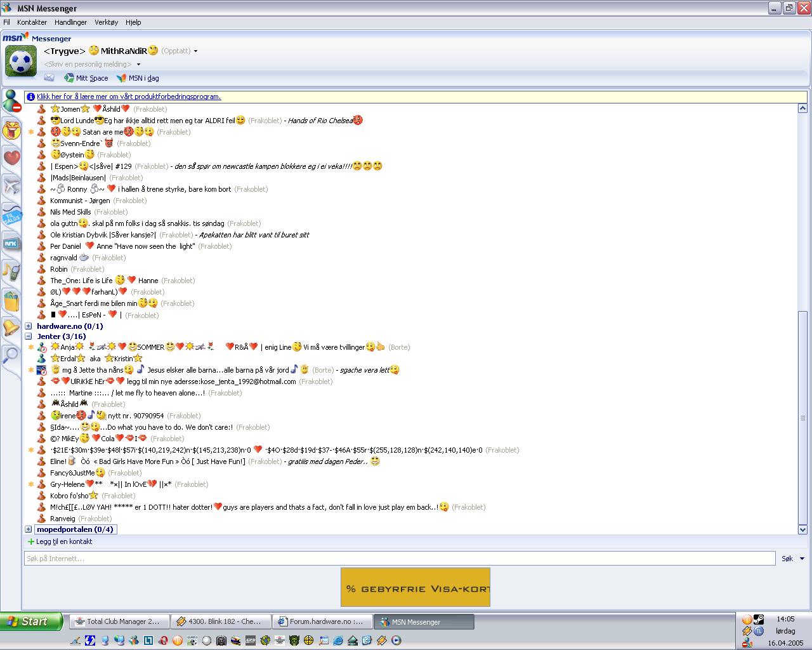This screenshot has height=650, width=812.
Task: Click MSN Messenger tray icon
Action: (747, 643)
